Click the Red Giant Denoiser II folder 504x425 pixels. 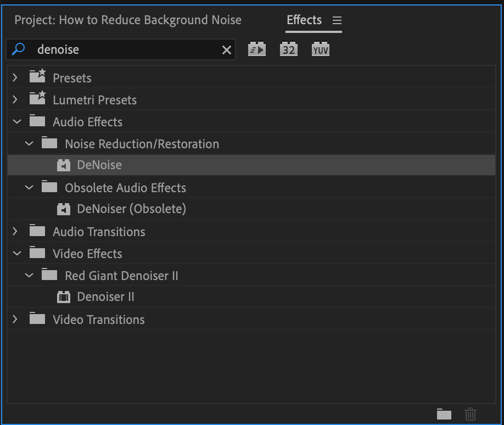coord(121,276)
